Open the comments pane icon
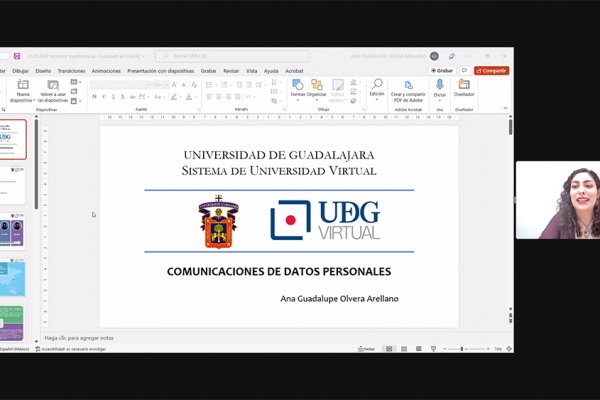600x400 pixels. click(x=464, y=71)
